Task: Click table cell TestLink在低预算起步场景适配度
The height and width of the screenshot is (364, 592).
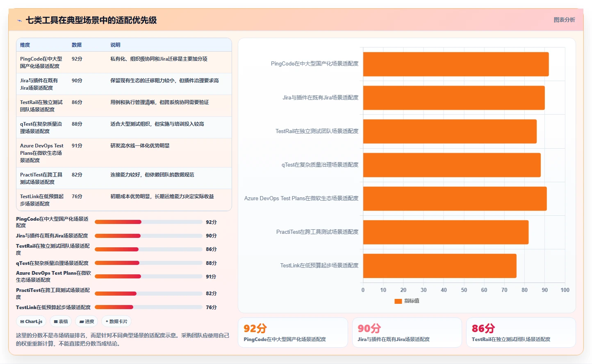Action: coord(42,200)
